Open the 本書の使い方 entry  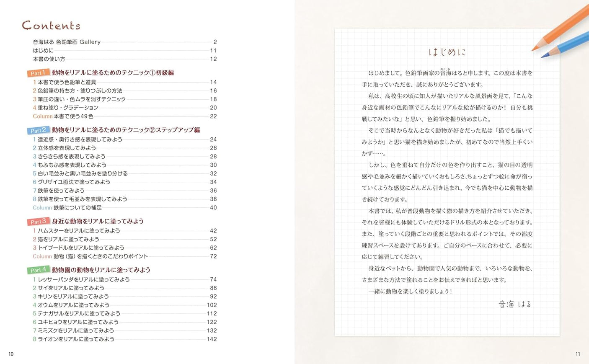[49, 59]
